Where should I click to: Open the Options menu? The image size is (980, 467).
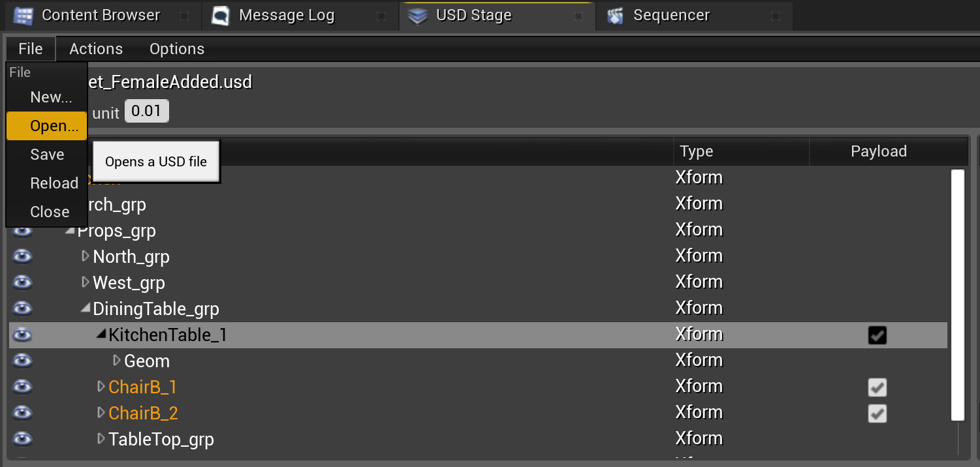[x=177, y=49]
